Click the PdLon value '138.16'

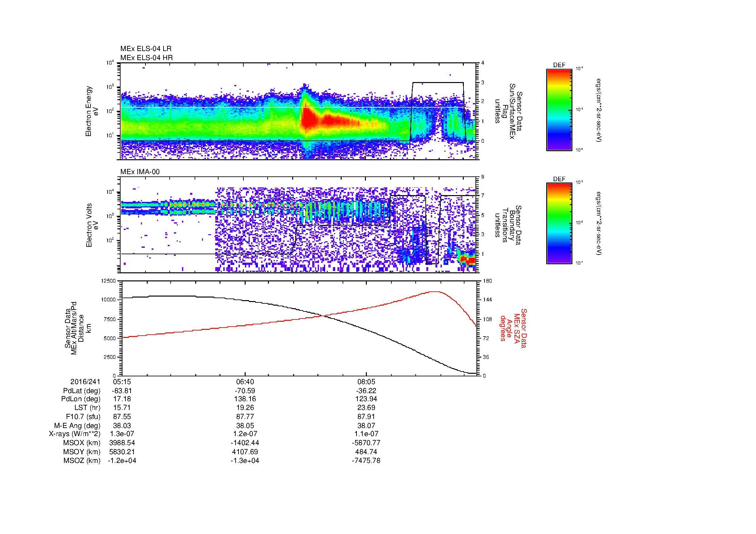[x=245, y=399]
